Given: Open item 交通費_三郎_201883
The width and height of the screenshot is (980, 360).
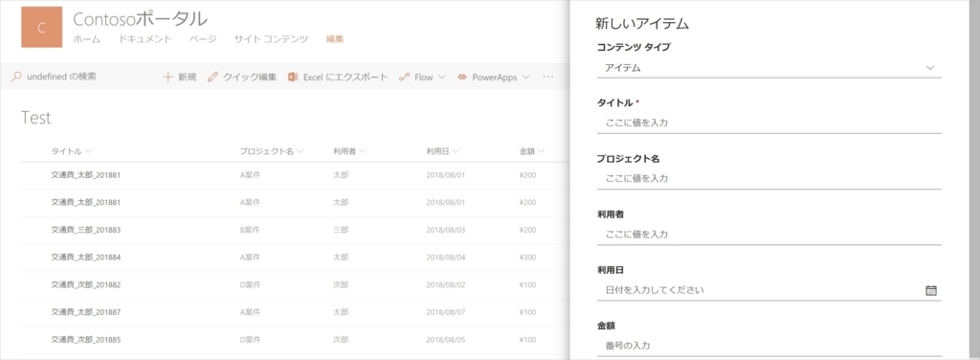Looking at the screenshot, I should tap(85, 230).
